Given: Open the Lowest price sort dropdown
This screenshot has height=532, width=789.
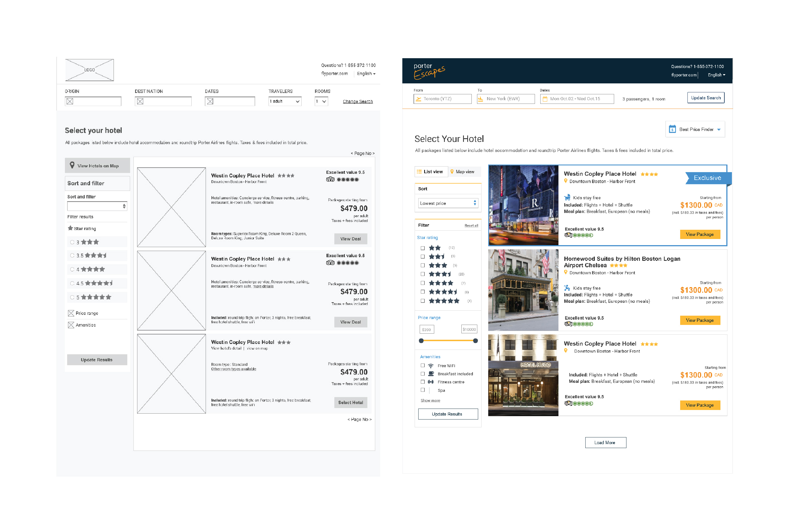Looking at the screenshot, I should tap(448, 203).
